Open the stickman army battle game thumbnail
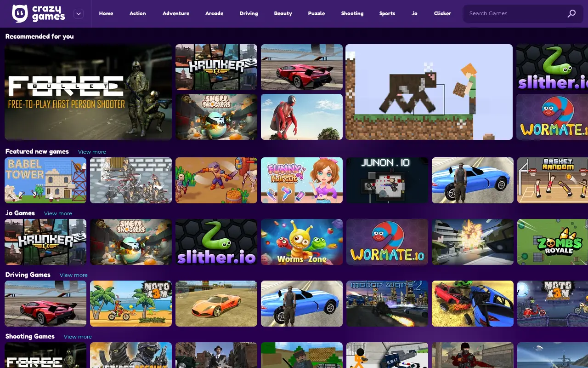 (131, 180)
